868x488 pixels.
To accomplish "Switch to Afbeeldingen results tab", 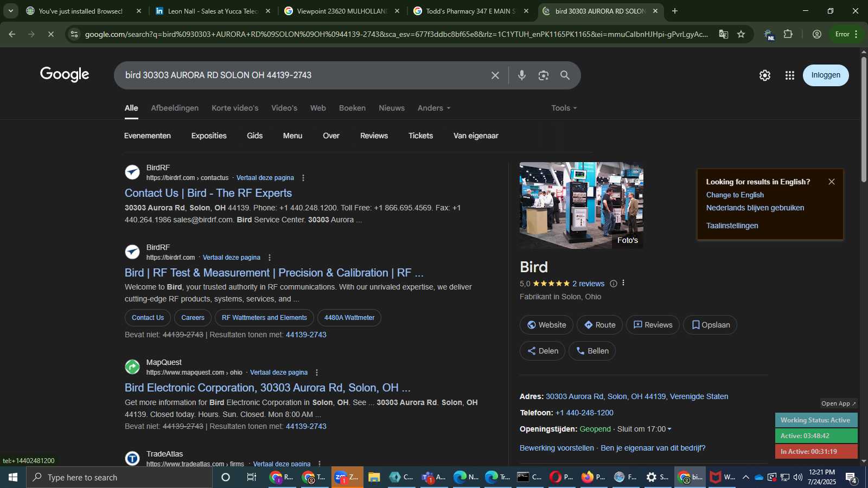I will (175, 108).
